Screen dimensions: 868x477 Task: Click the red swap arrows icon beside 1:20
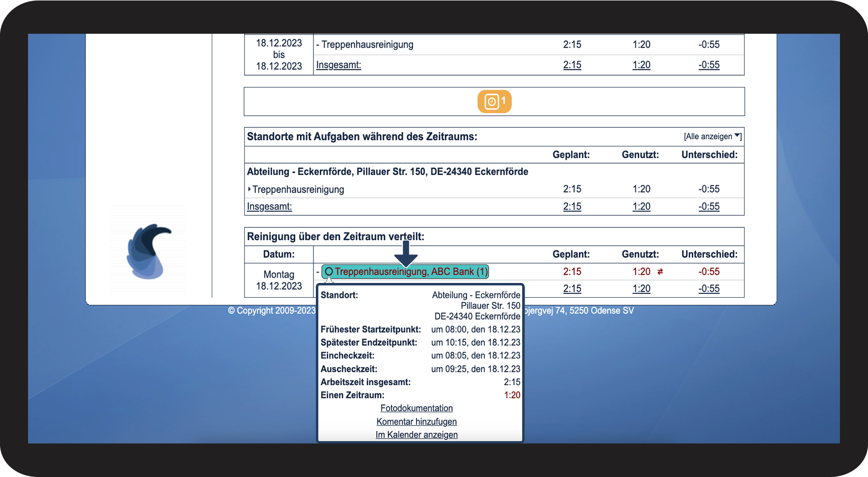[x=660, y=272]
